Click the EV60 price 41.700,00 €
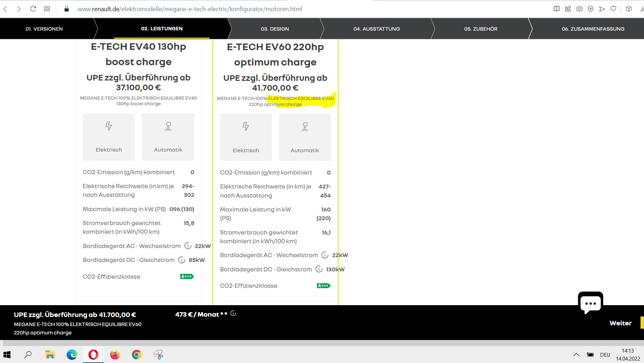Screen dimensions: 644x363 [275, 88]
